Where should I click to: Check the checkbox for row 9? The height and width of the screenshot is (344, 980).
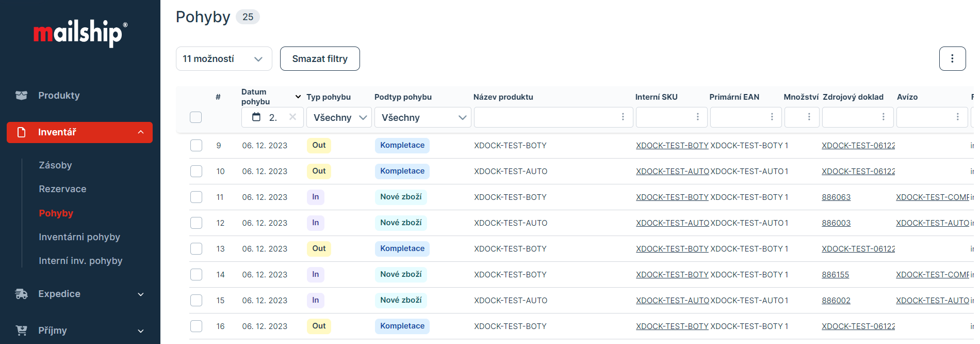[x=196, y=146]
